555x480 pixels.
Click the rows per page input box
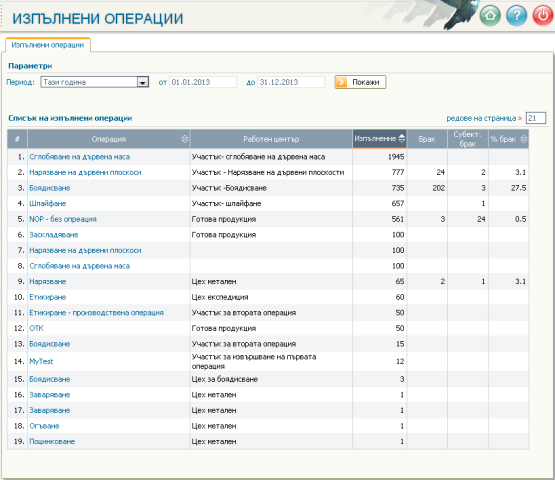[536, 118]
